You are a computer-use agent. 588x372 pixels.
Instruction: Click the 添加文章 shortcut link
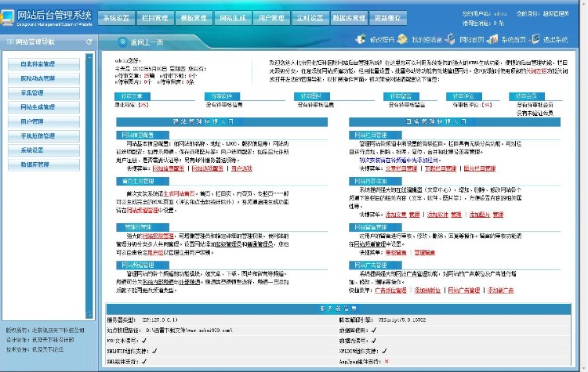pyautogui.click(x=396, y=215)
